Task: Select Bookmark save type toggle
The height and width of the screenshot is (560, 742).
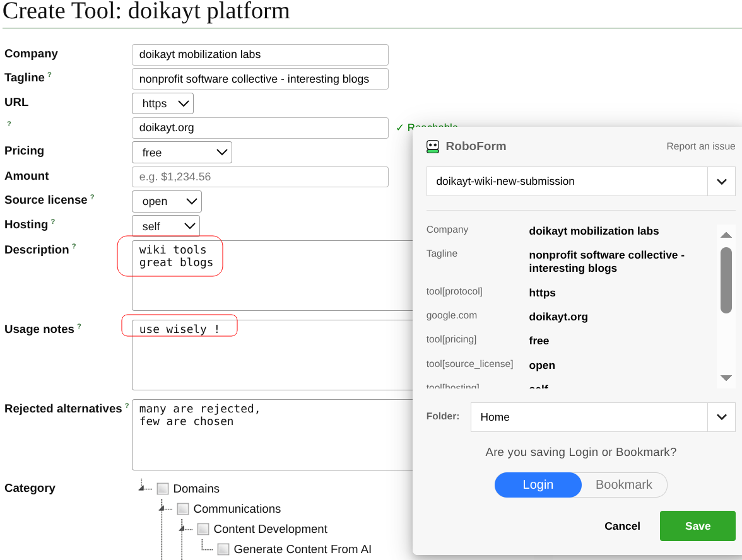Action: [623, 485]
